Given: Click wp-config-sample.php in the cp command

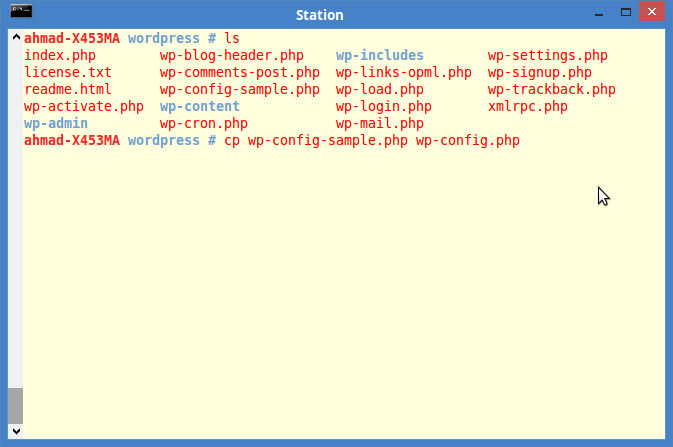Looking at the screenshot, I should [327, 141].
